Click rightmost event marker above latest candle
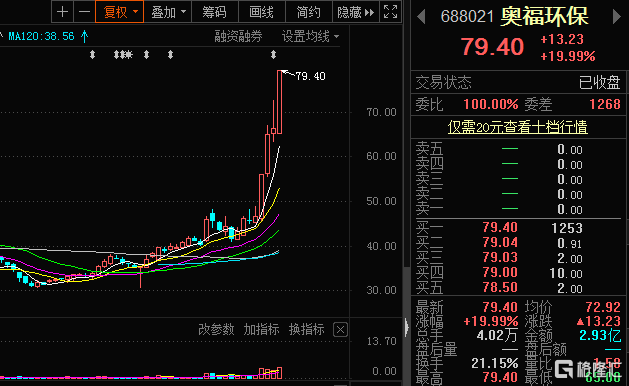 click(x=273, y=55)
